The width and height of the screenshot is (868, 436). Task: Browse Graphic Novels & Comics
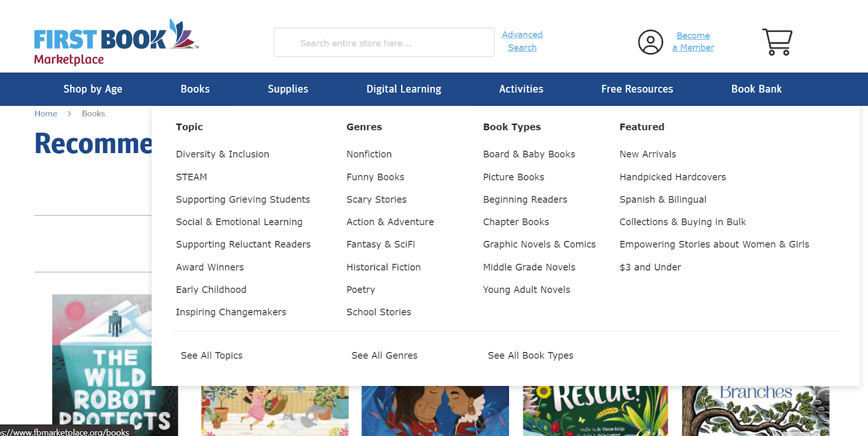click(x=539, y=245)
